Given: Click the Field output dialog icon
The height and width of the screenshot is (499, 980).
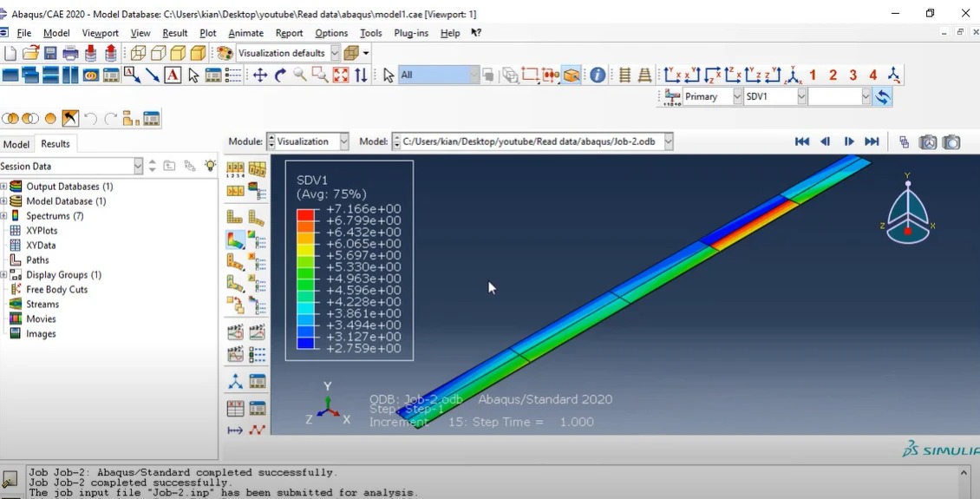Looking at the screenshot, I should tap(673, 96).
